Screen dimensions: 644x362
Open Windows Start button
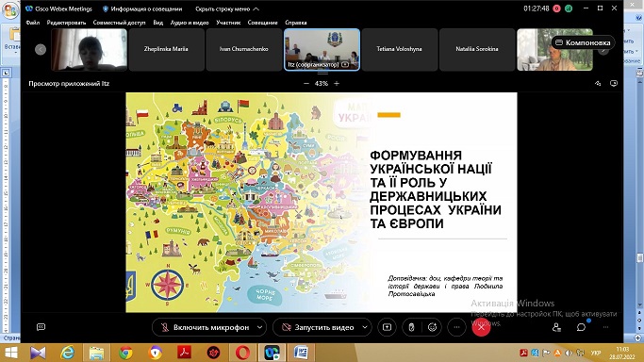click(x=10, y=353)
